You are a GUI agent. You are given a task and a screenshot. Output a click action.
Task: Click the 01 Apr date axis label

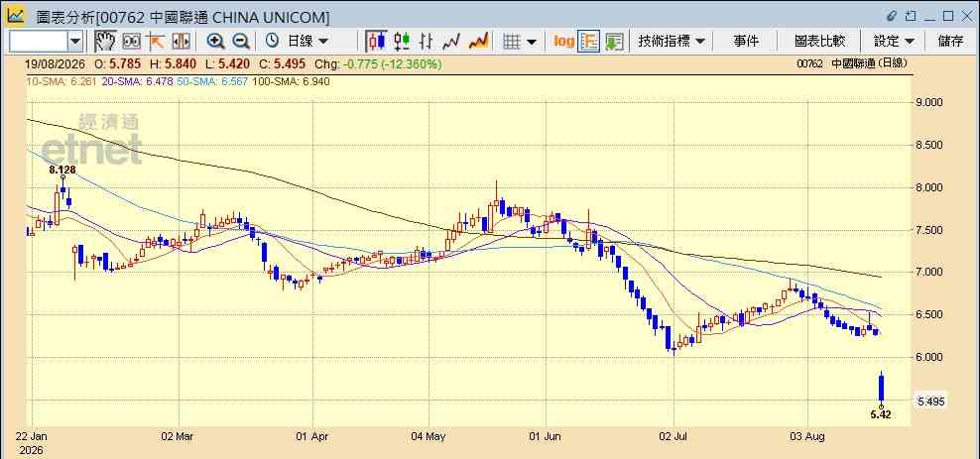[x=311, y=436]
